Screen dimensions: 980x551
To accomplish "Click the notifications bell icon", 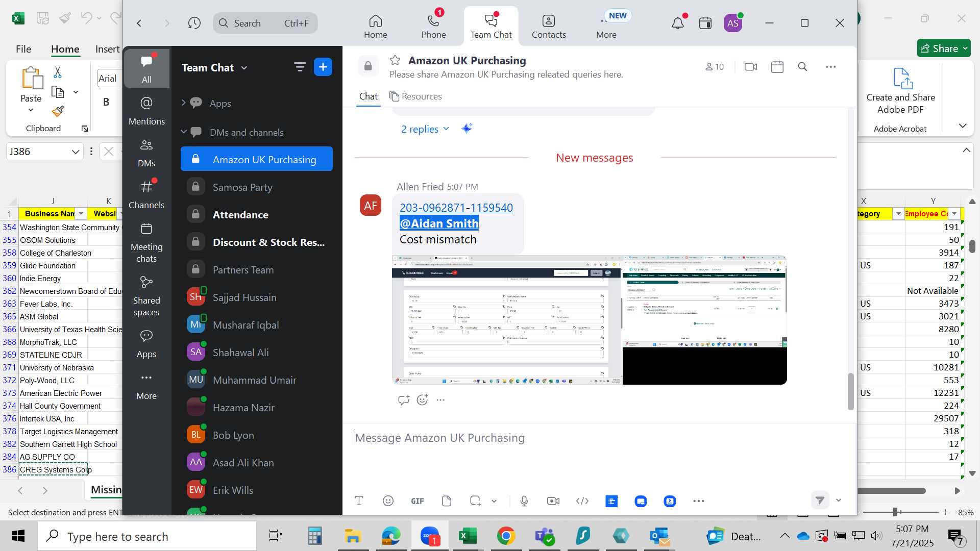I will (x=678, y=23).
